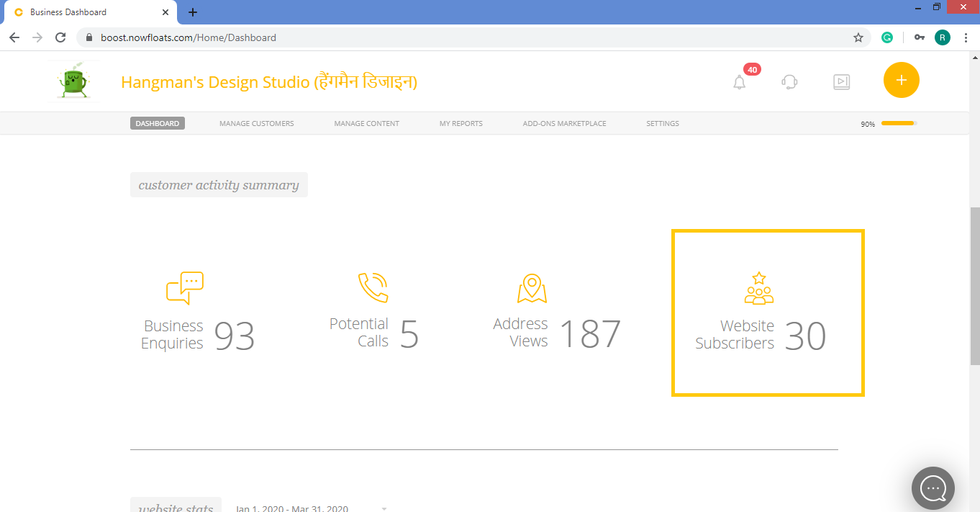Bookmark the page with the star icon
980x512 pixels.
point(858,37)
